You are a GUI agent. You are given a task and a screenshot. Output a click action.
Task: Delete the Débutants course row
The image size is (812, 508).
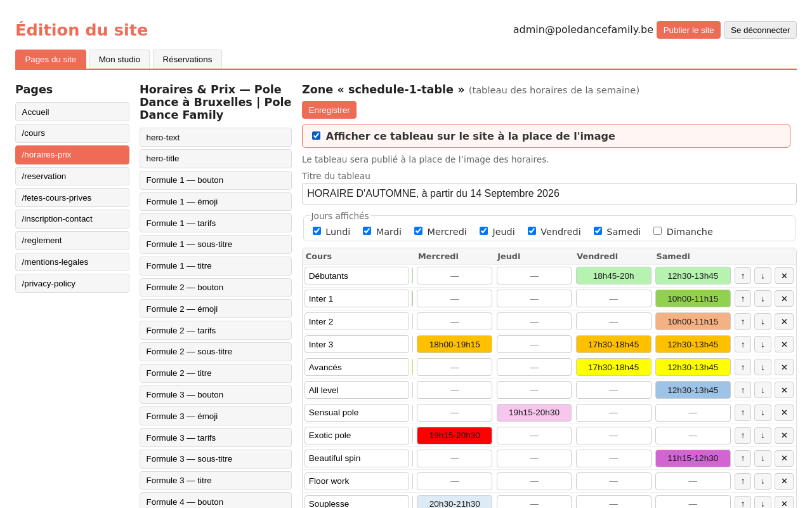[784, 276]
